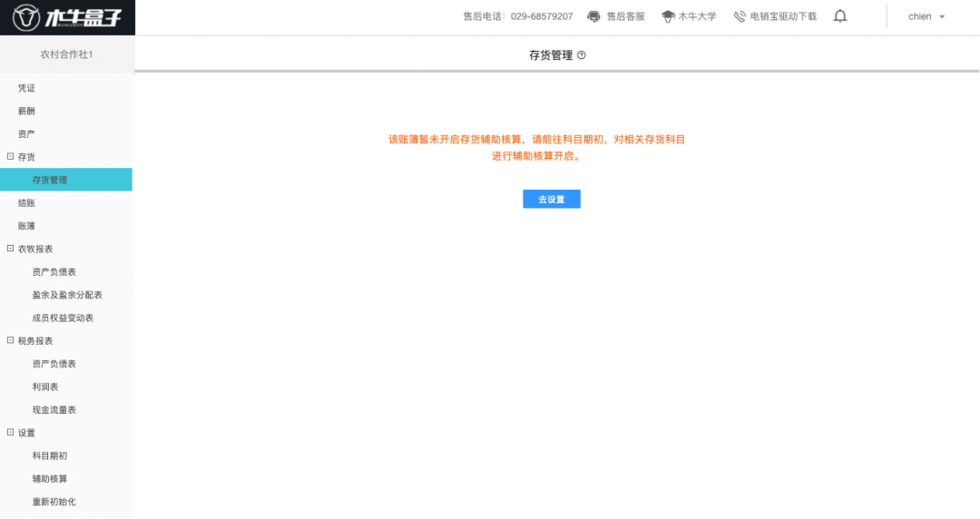Open 成员权益变动表
The height and width of the screenshot is (520, 980).
tap(63, 318)
